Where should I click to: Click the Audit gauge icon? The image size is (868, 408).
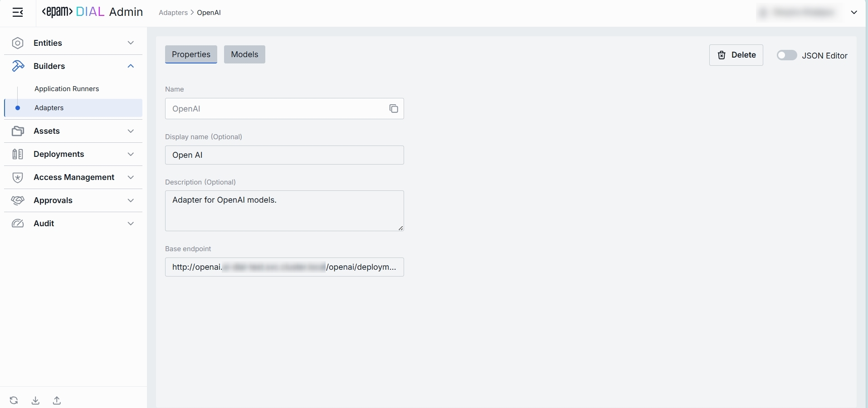point(18,223)
